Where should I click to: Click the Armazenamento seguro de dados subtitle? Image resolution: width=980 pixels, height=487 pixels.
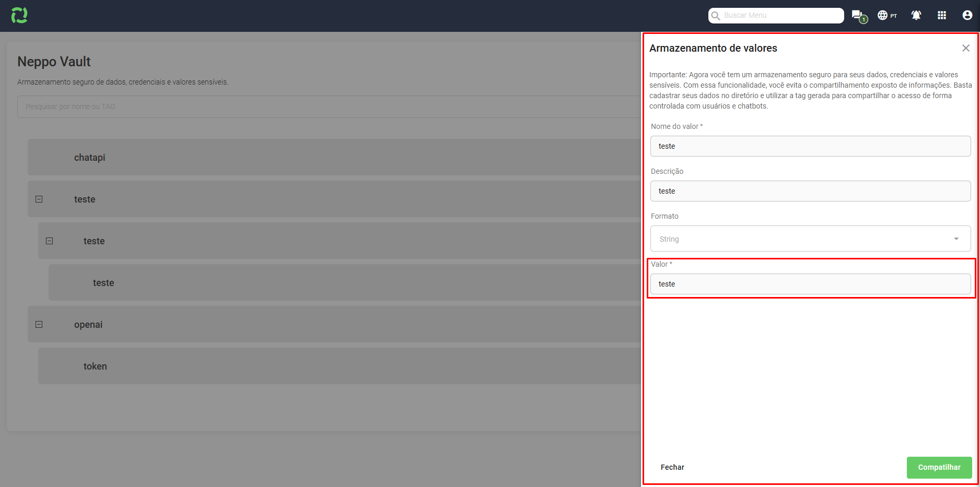(x=123, y=82)
